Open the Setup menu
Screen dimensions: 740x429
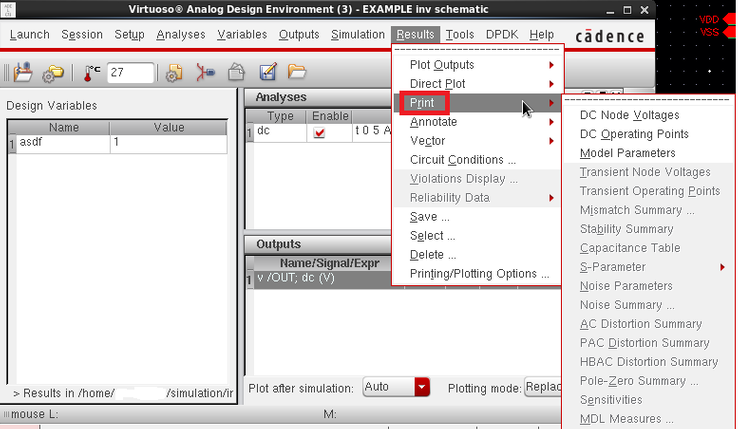tap(129, 34)
